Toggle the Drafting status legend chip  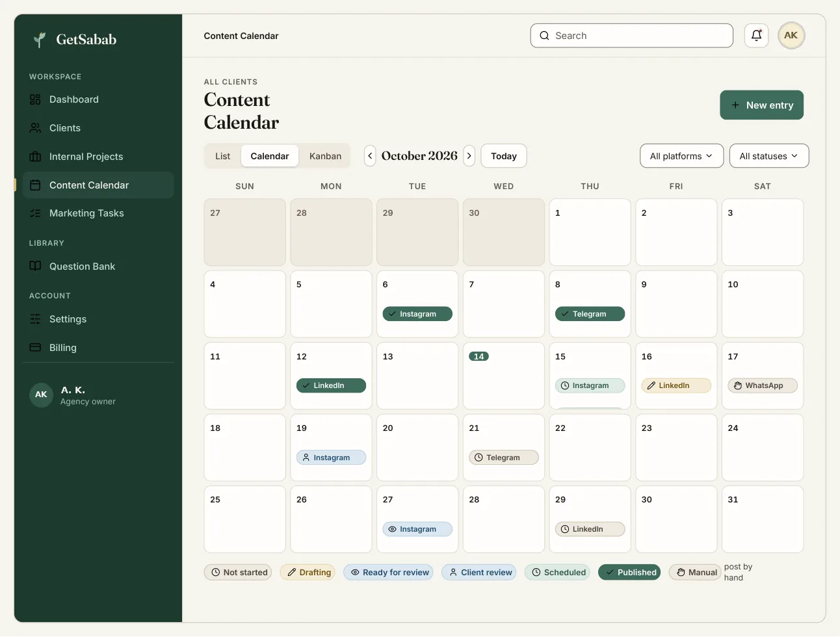click(308, 573)
